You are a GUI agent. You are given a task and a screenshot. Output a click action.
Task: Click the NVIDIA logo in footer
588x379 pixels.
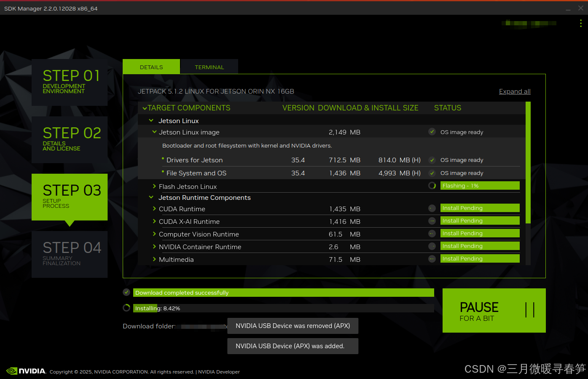26,371
